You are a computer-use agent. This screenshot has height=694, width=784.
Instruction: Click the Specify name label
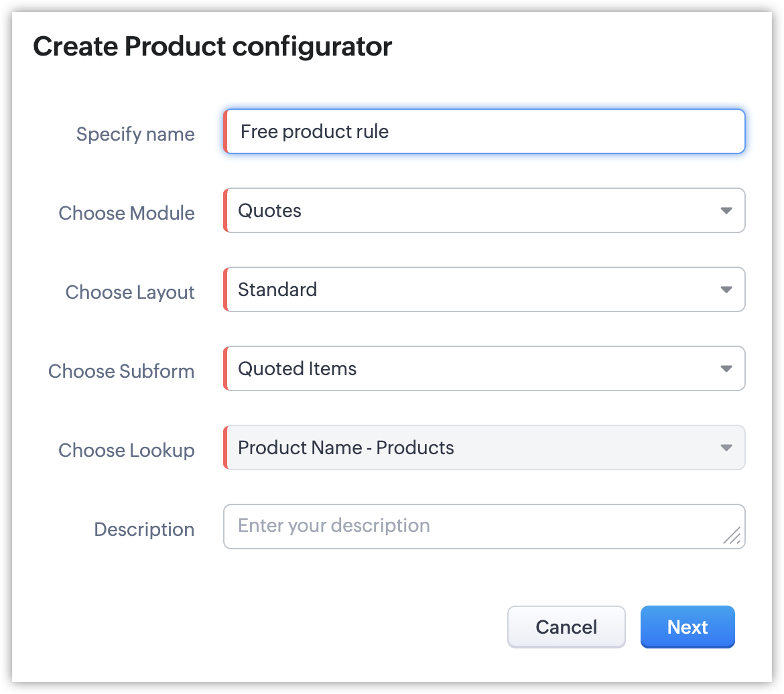pos(135,134)
